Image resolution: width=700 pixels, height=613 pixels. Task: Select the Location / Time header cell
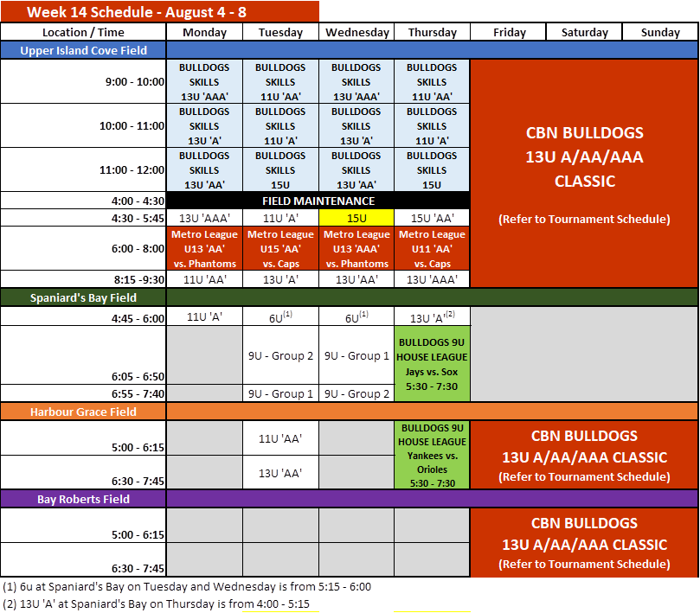83,32
